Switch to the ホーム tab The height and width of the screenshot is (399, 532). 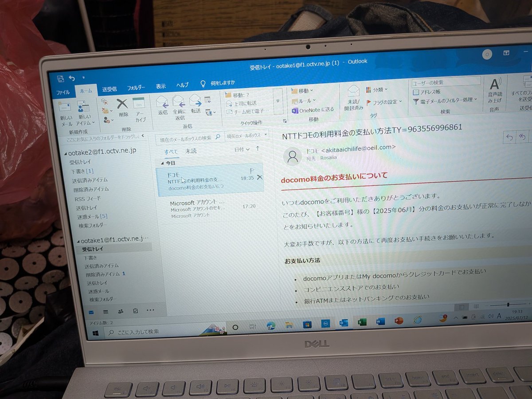tap(86, 90)
